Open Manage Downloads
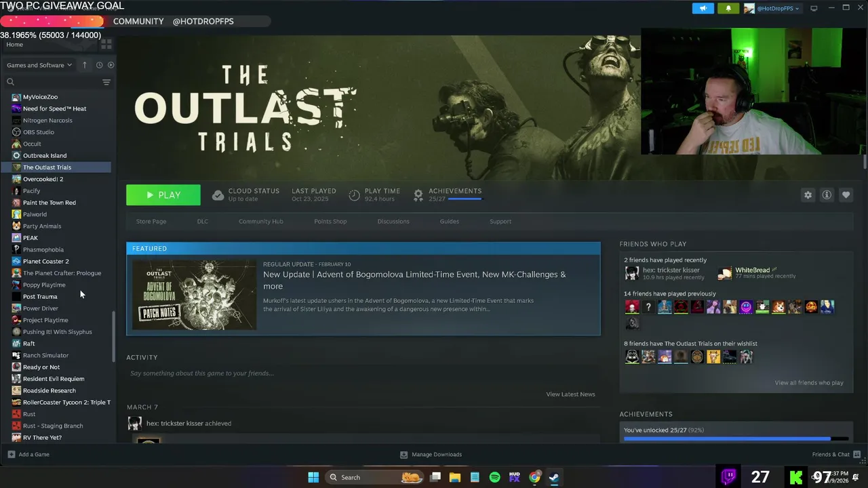This screenshot has width=868, height=488. [431, 455]
